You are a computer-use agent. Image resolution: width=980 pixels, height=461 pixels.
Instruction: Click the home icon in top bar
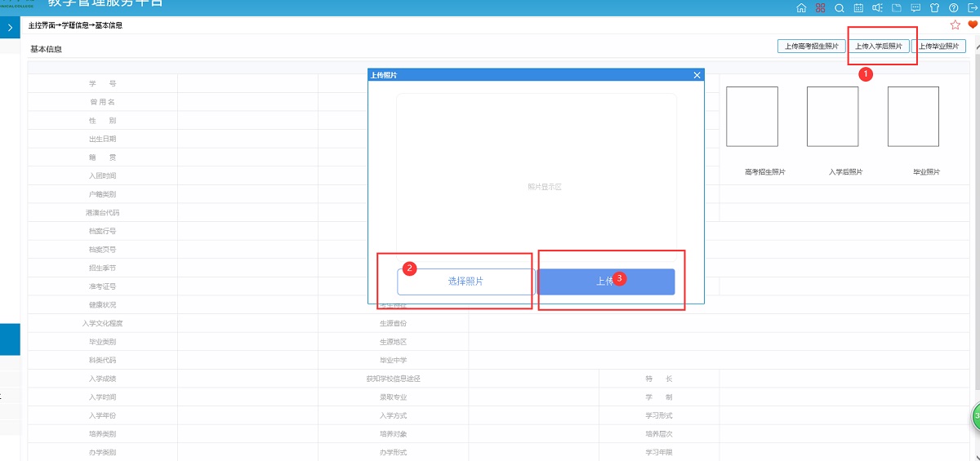(801, 8)
